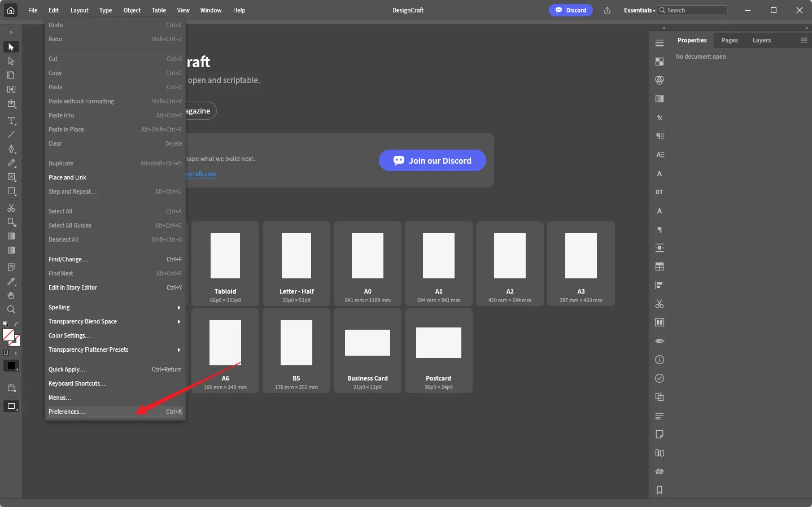812x507 pixels.
Task: Switch to the Pages tab
Action: point(730,40)
